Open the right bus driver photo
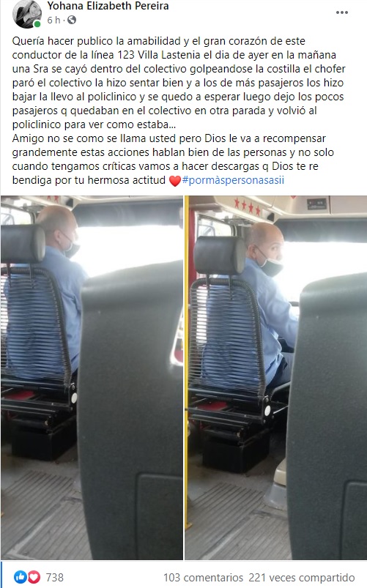This screenshot has height=588, width=367. (x=276, y=378)
